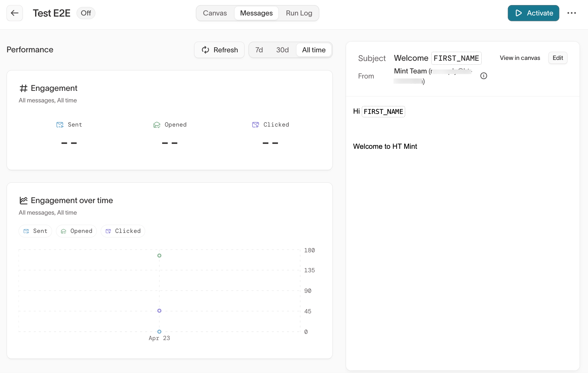
Task: Switch to the Messages tab
Action: [256, 13]
